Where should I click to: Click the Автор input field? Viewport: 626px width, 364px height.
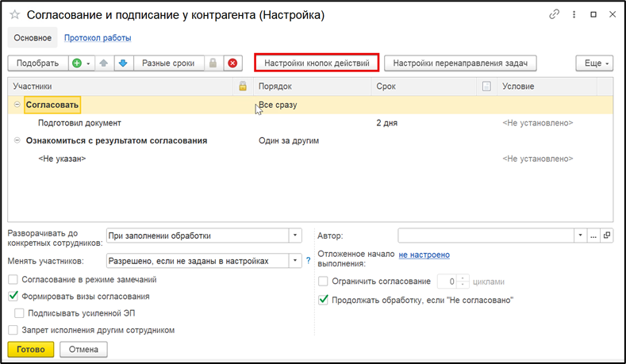pyautogui.click(x=486, y=236)
